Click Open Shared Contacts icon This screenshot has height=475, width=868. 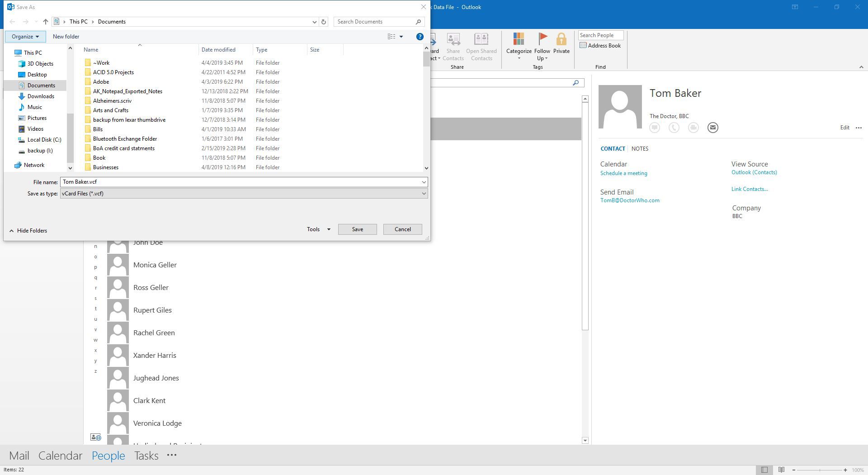(x=481, y=39)
